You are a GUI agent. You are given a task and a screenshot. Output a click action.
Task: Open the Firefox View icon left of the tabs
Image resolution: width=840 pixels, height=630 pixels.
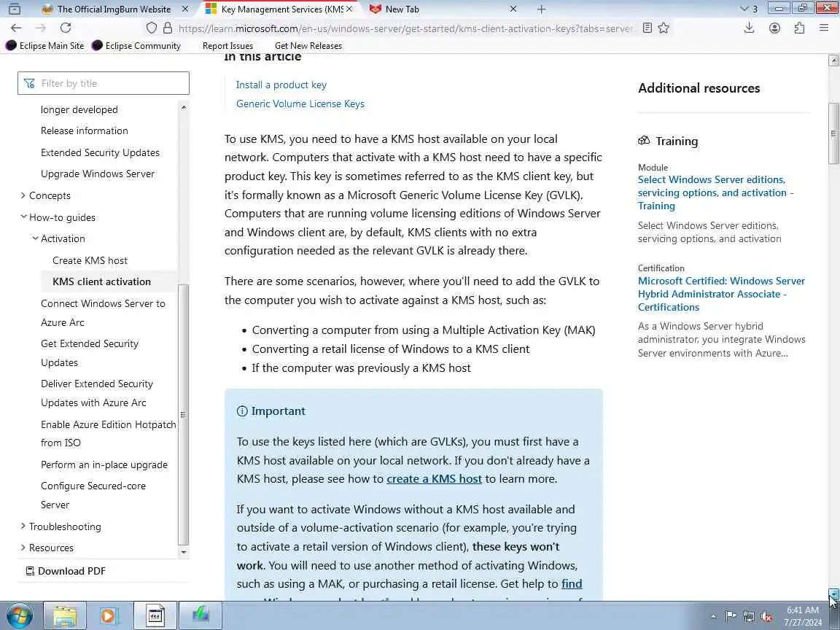tap(15, 9)
